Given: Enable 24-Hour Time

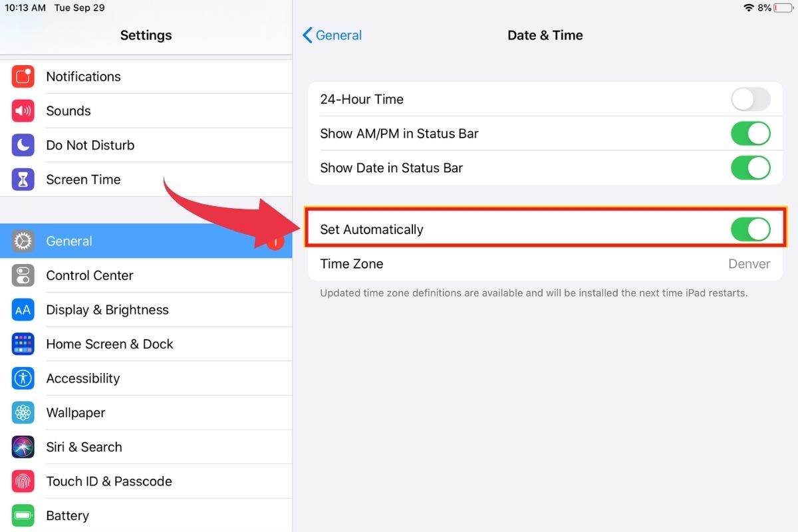Looking at the screenshot, I should click(x=750, y=99).
